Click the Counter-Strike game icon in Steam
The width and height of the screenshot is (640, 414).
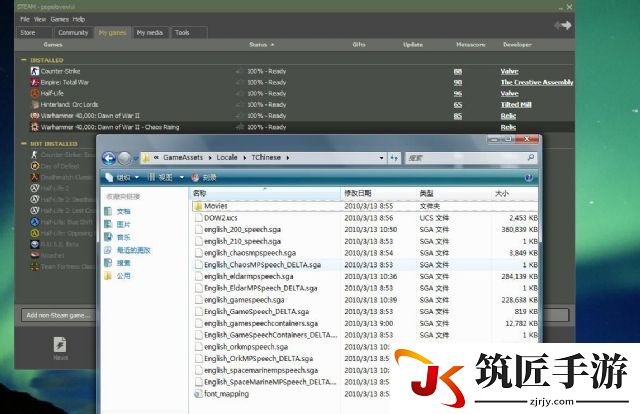pyautogui.click(x=35, y=71)
